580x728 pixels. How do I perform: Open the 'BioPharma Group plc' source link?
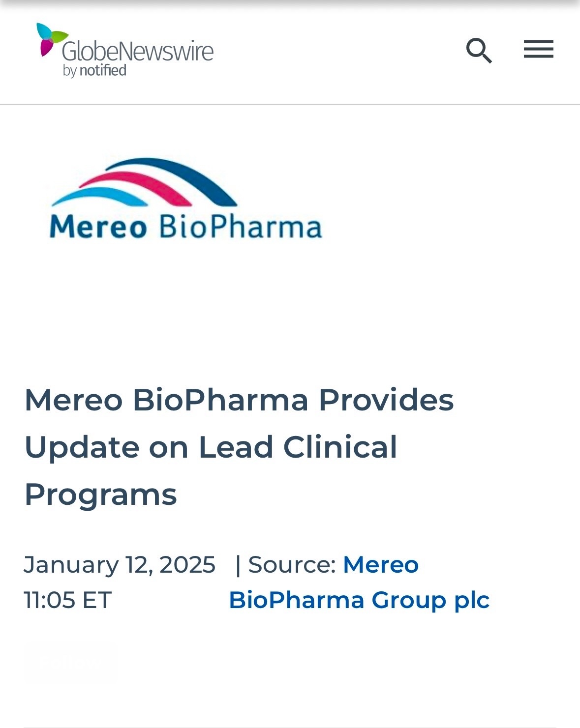359,600
